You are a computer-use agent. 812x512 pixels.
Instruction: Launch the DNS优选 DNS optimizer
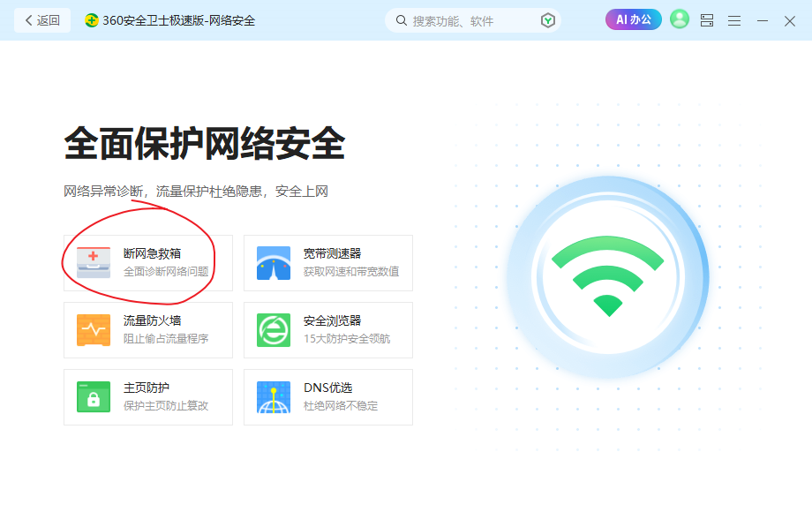point(327,396)
